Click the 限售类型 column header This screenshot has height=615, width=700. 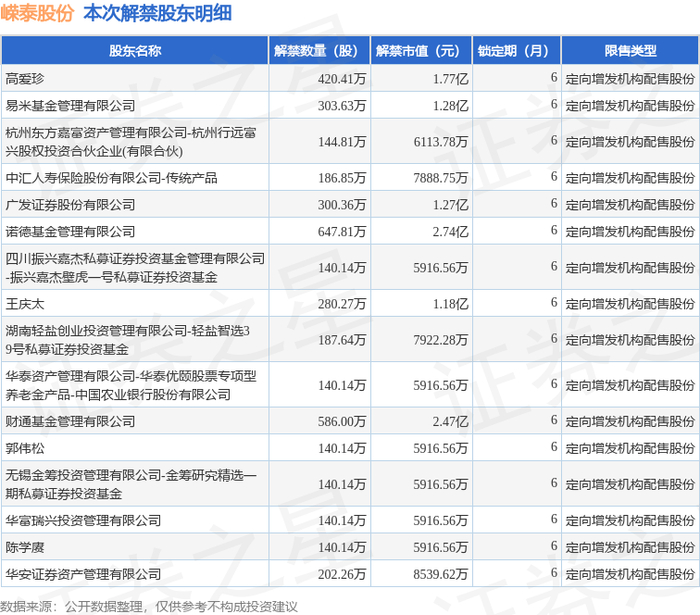630,50
